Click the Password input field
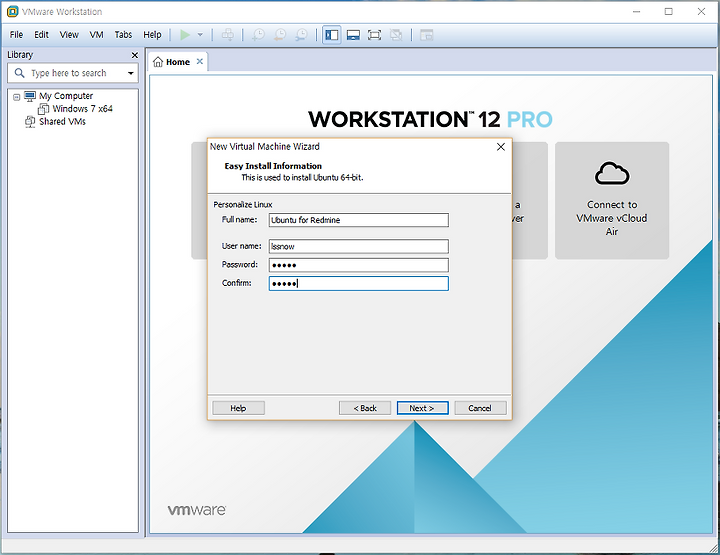Viewport: 720px width, 555px height. [359, 265]
